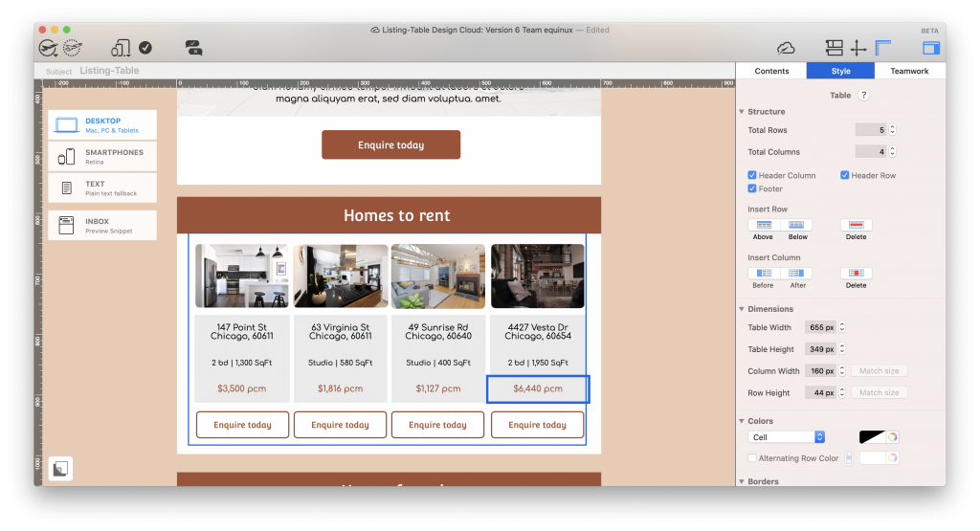Screen dimensions: 980x531
Task: Select the 4427 Vesta Dr loft photo
Action: [x=538, y=277]
